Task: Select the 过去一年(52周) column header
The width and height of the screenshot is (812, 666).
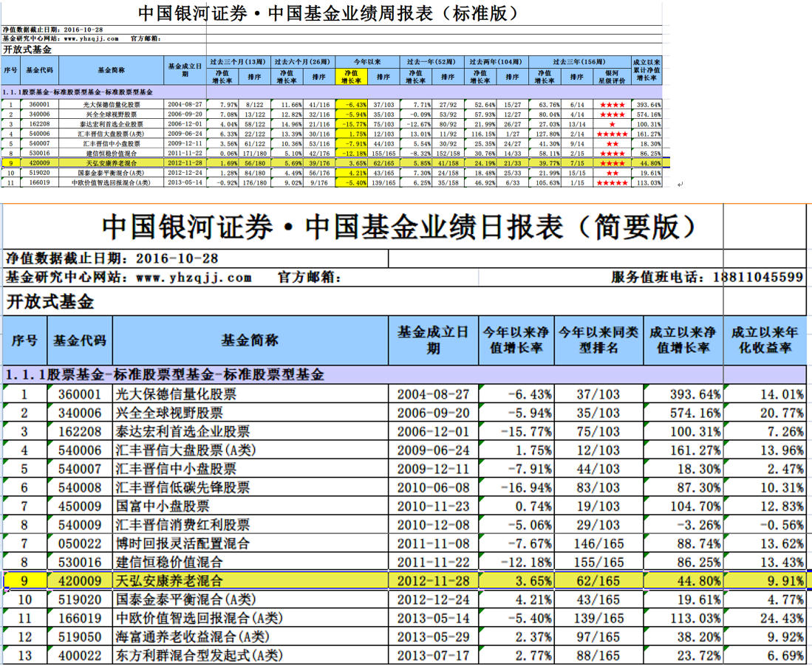Action: [x=431, y=62]
